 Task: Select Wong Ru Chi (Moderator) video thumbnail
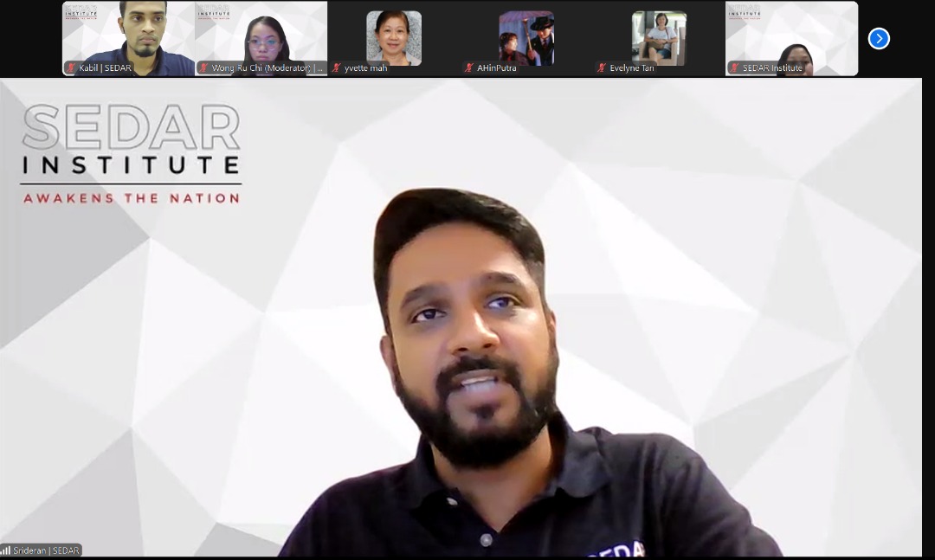click(x=261, y=38)
